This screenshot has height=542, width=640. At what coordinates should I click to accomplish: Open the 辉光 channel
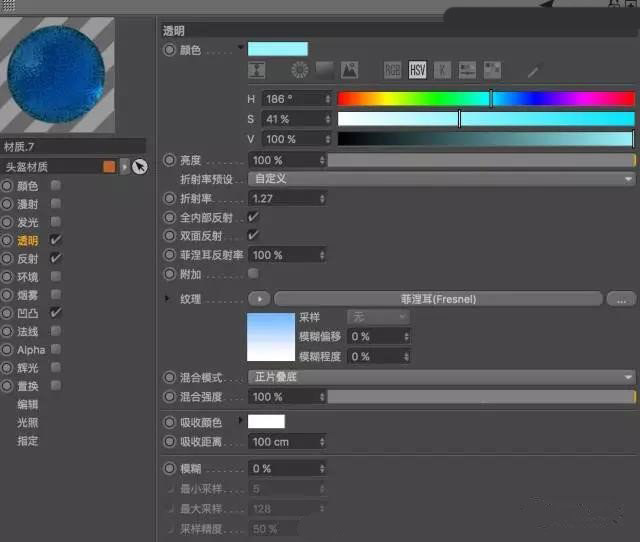click(28, 368)
